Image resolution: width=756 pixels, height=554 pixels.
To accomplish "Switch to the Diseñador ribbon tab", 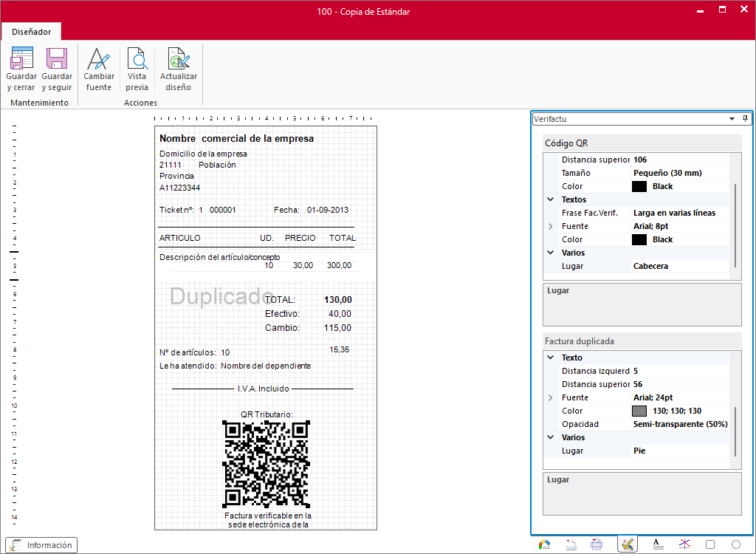I will [x=31, y=32].
